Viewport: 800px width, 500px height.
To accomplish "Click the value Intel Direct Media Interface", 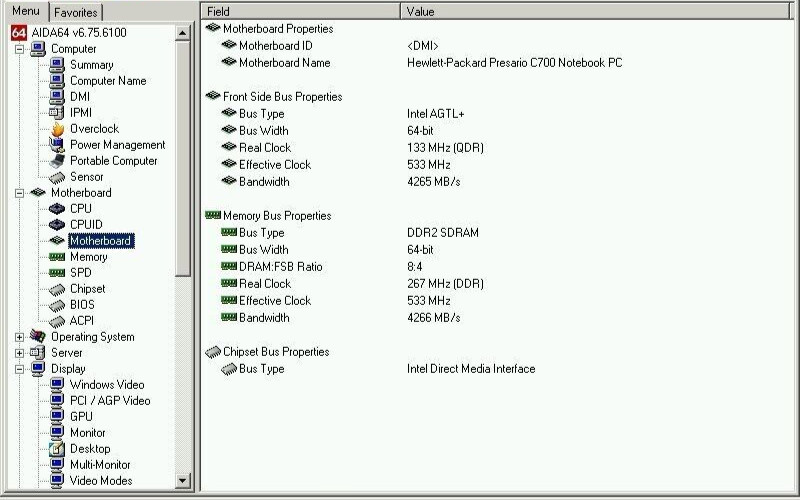I will pos(471,369).
